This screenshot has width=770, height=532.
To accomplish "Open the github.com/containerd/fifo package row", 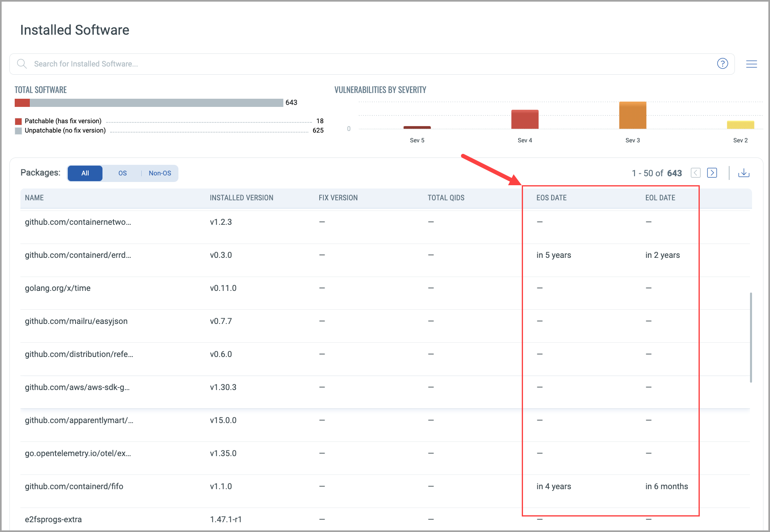I will pos(74,486).
